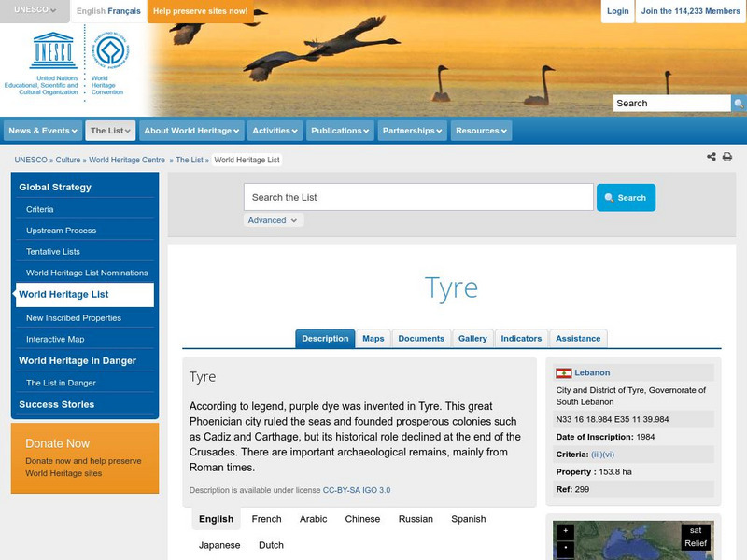Click the header Search text field
This screenshot has height=560, width=747.
click(671, 104)
